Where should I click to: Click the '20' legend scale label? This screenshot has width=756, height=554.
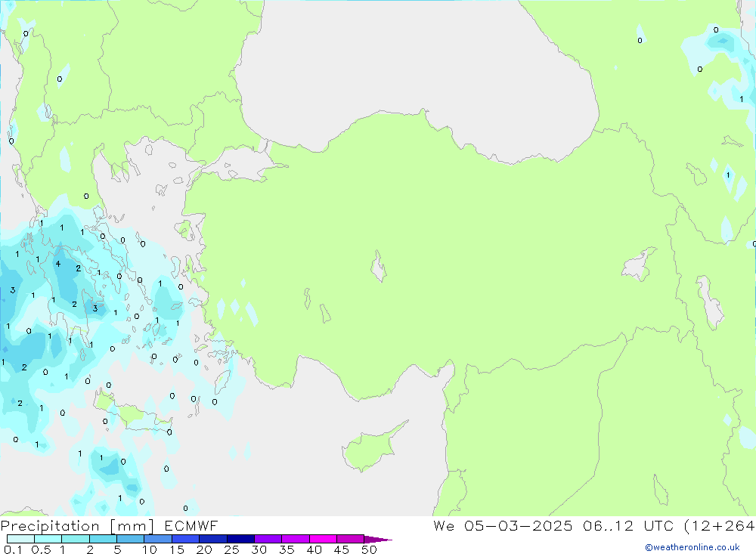tap(204, 549)
